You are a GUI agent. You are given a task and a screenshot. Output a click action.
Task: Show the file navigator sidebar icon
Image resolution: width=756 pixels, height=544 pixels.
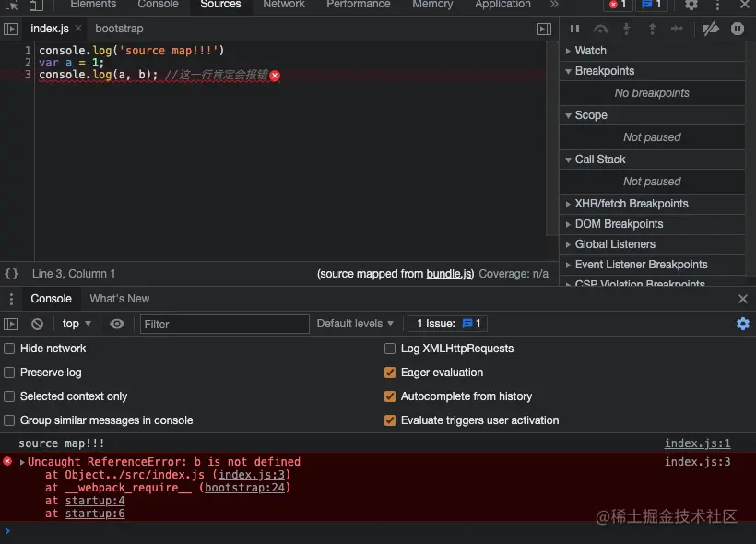coord(11,29)
